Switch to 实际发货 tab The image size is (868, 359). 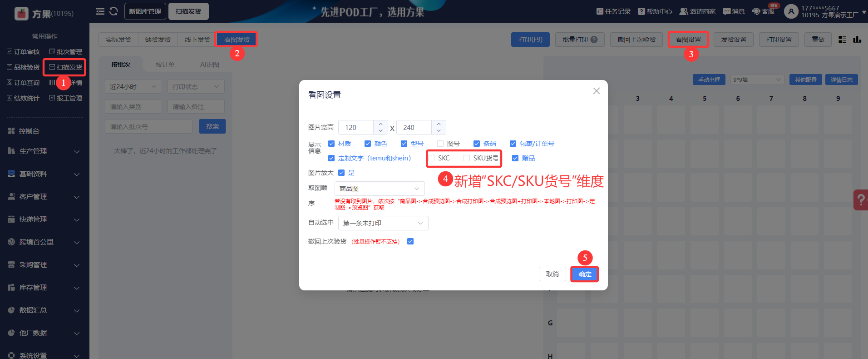(118, 40)
